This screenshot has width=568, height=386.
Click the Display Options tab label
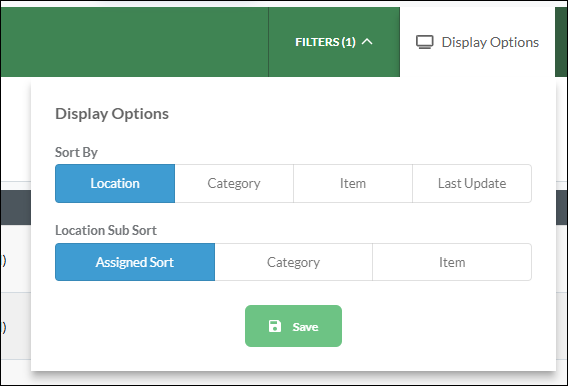[490, 42]
